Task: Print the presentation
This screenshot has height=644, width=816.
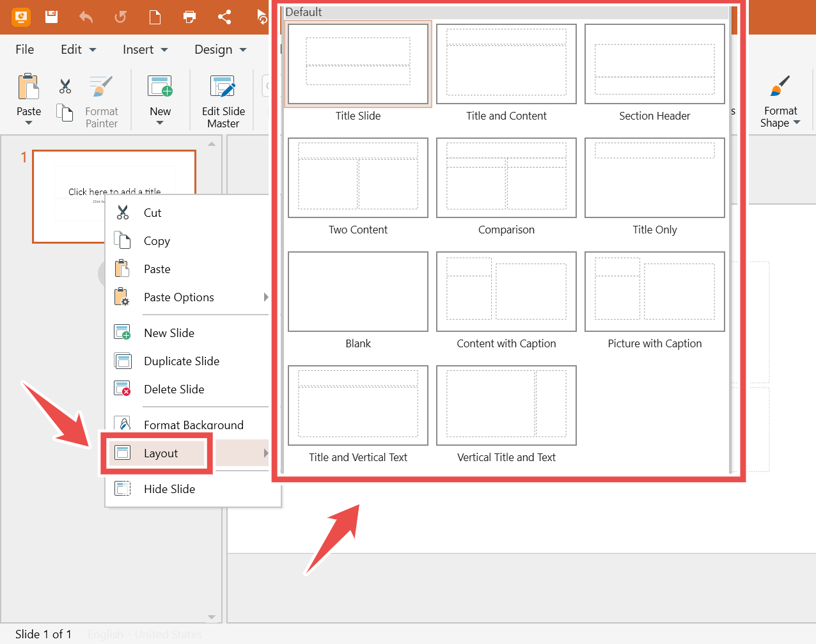Action: click(x=189, y=17)
